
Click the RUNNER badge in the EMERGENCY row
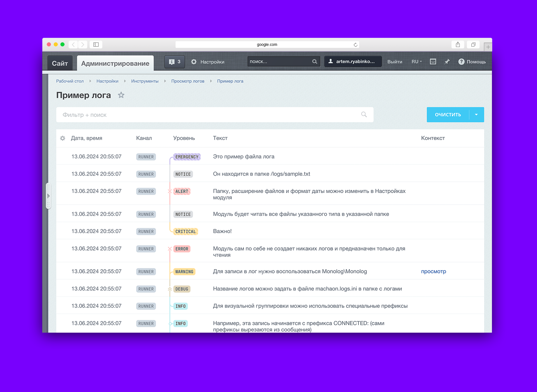[146, 157]
